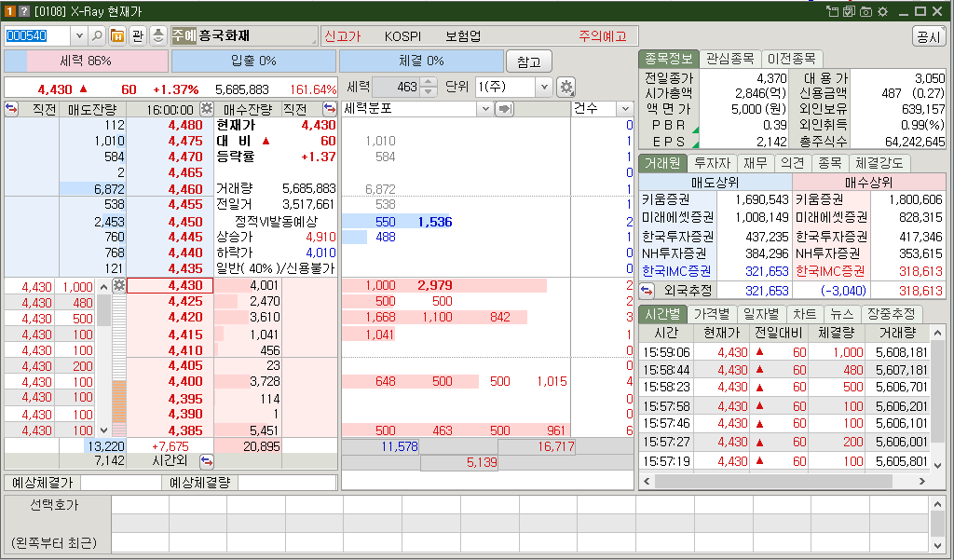Click the 참고 button next to 체결 0%
The height and width of the screenshot is (560, 954).
527,61
